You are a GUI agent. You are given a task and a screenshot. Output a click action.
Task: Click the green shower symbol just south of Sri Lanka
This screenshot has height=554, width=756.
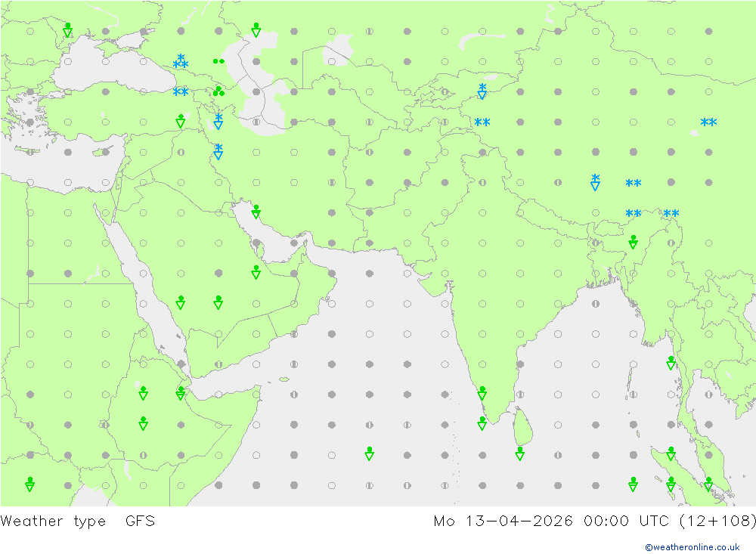[x=520, y=453]
